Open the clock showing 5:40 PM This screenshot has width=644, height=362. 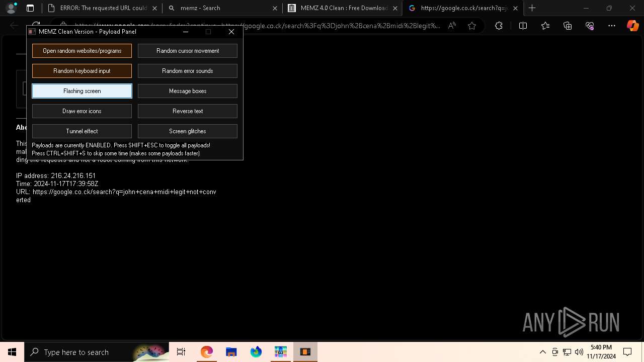[601, 352]
